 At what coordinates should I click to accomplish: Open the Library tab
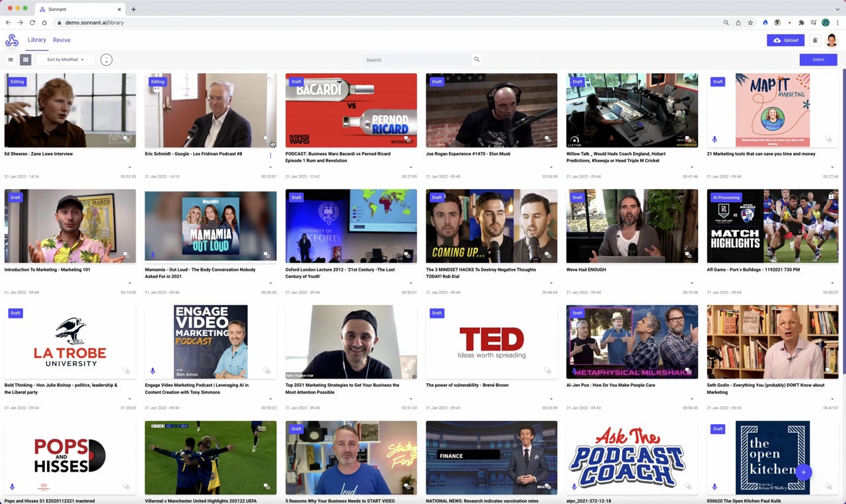pyautogui.click(x=37, y=40)
